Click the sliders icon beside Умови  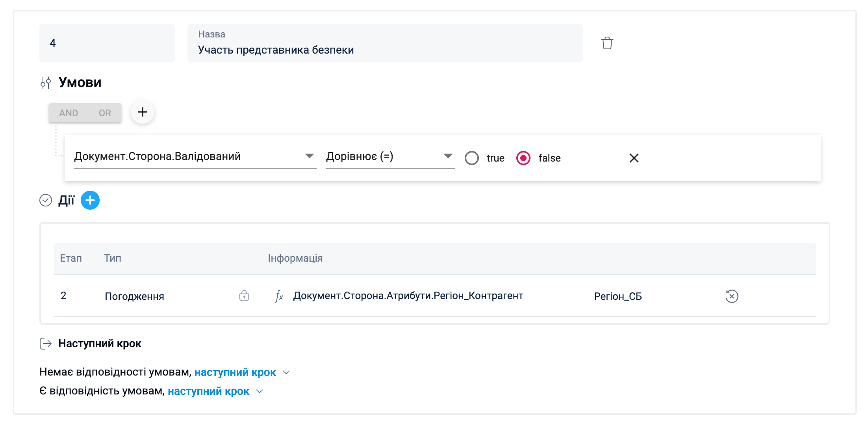pos(46,83)
